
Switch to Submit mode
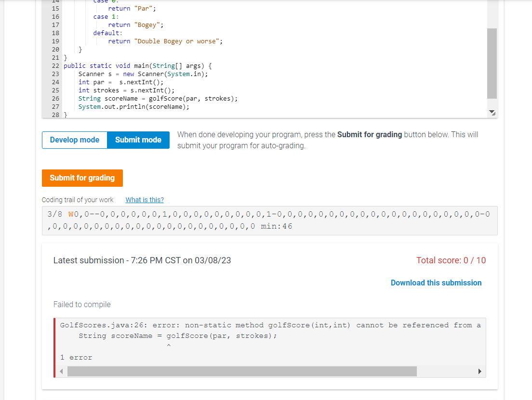[138, 140]
